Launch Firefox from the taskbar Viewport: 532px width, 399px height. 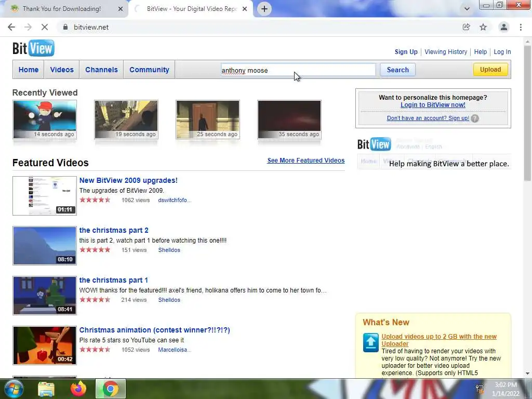[x=78, y=389]
